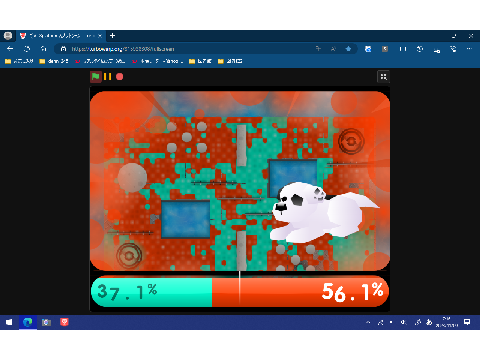
Task: Open the browser settings and more menu
Action: tap(469, 49)
